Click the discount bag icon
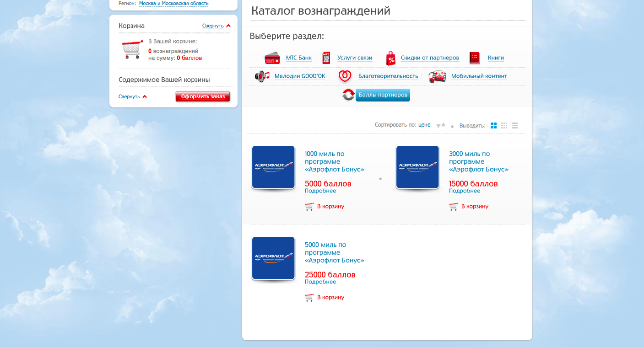The image size is (644, 347). pyautogui.click(x=390, y=59)
